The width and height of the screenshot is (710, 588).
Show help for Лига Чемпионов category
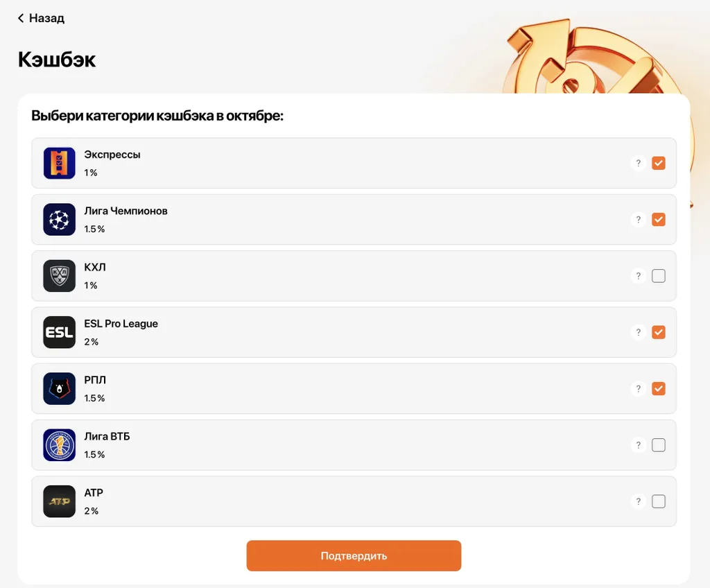pyautogui.click(x=638, y=220)
